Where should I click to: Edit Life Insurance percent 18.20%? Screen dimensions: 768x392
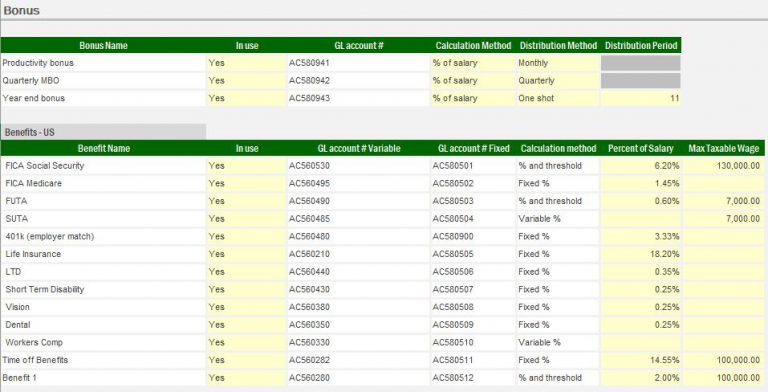click(641, 254)
